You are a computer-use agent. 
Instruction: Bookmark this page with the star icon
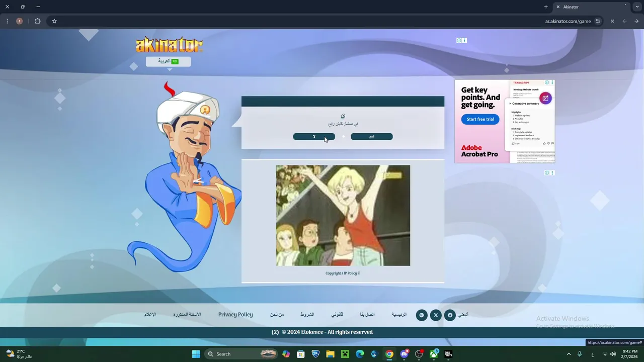coord(54,21)
